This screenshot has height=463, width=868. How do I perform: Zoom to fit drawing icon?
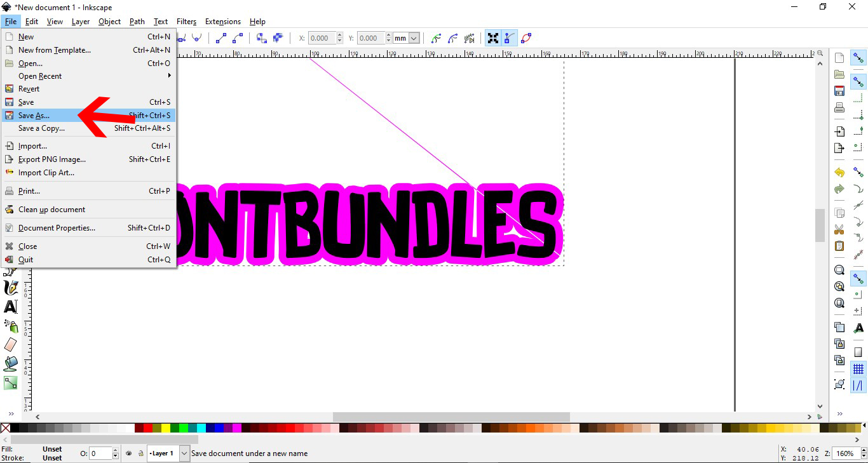pos(839,286)
